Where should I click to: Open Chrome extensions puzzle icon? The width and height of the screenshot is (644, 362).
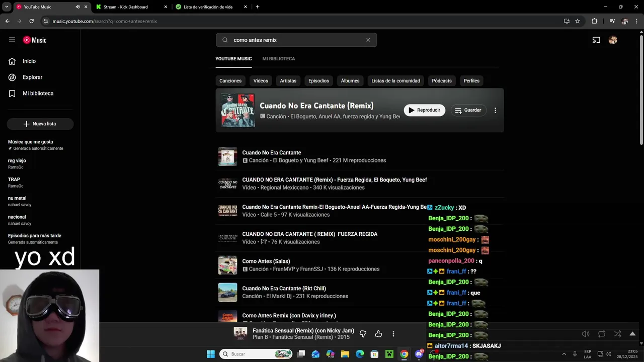pos(594,21)
